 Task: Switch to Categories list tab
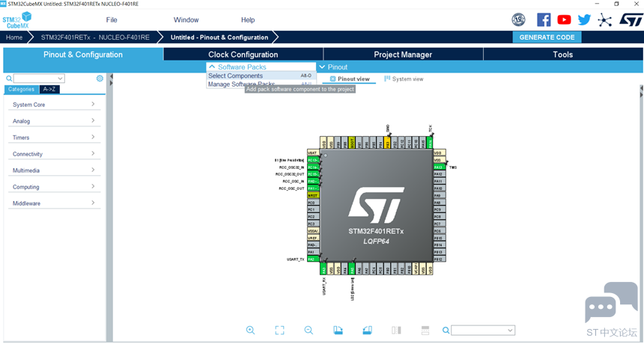pyautogui.click(x=22, y=90)
